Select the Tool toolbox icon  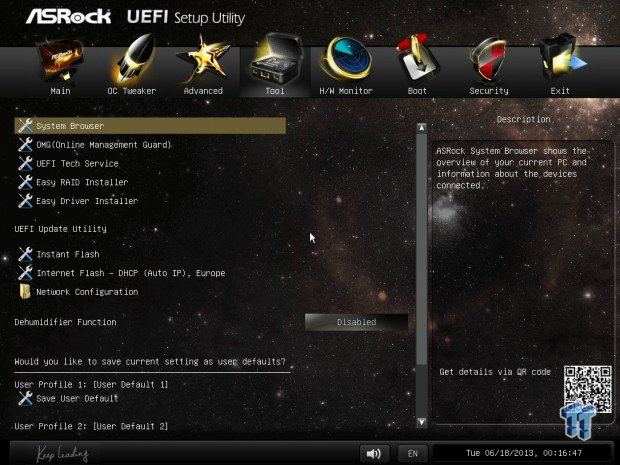click(276, 59)
